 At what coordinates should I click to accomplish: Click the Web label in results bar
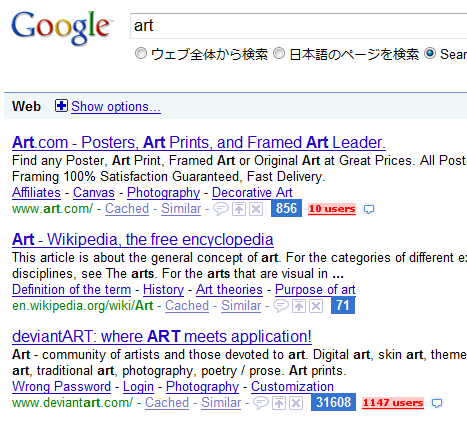click(26, 106)
